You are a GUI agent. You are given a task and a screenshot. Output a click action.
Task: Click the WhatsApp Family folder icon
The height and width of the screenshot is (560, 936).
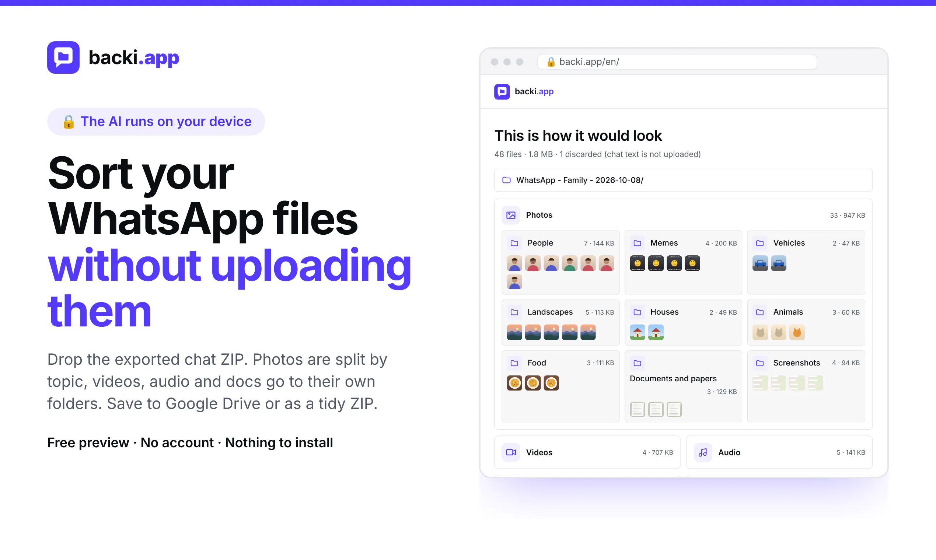(506, 180)
